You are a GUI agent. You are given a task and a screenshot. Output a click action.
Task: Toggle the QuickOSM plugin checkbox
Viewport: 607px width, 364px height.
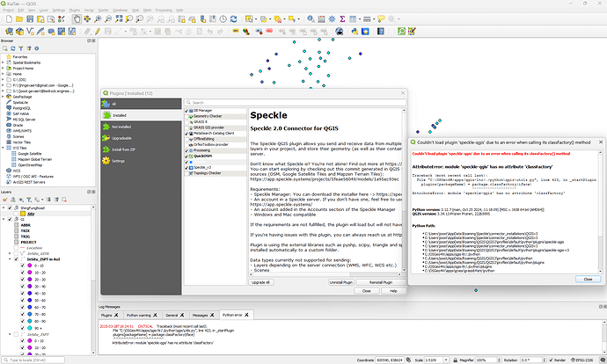pyautogui.click(x=186, y=157)
